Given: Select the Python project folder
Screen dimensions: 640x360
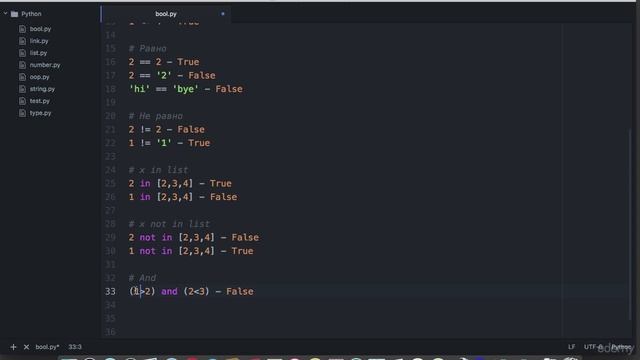Looking at the screenshot, I should (31, 14).
